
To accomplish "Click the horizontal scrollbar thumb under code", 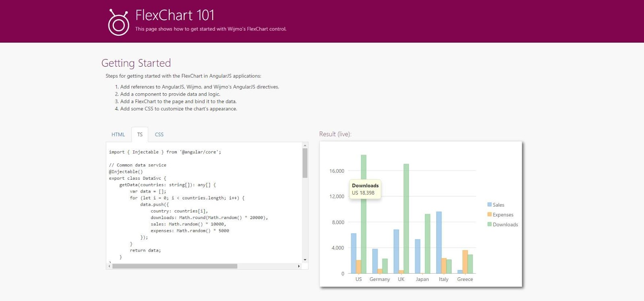I will click(175, 266).
